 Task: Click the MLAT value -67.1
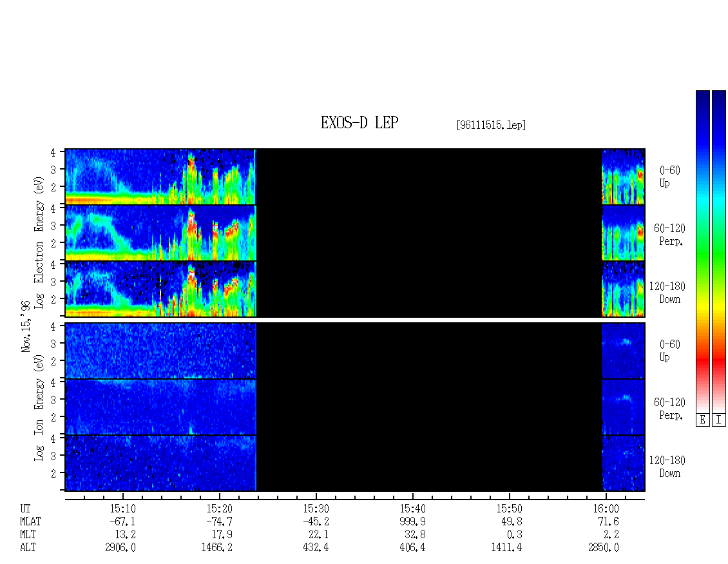click(122, 521)
